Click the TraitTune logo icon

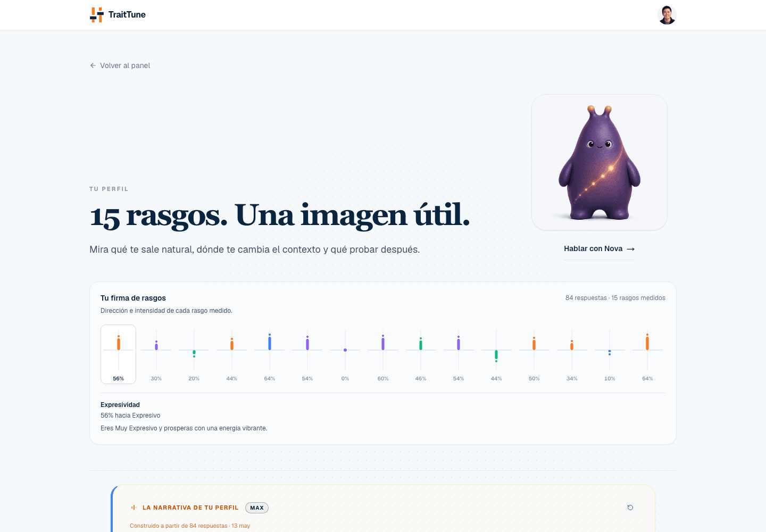pyautogui.click(x=96, y=15)
